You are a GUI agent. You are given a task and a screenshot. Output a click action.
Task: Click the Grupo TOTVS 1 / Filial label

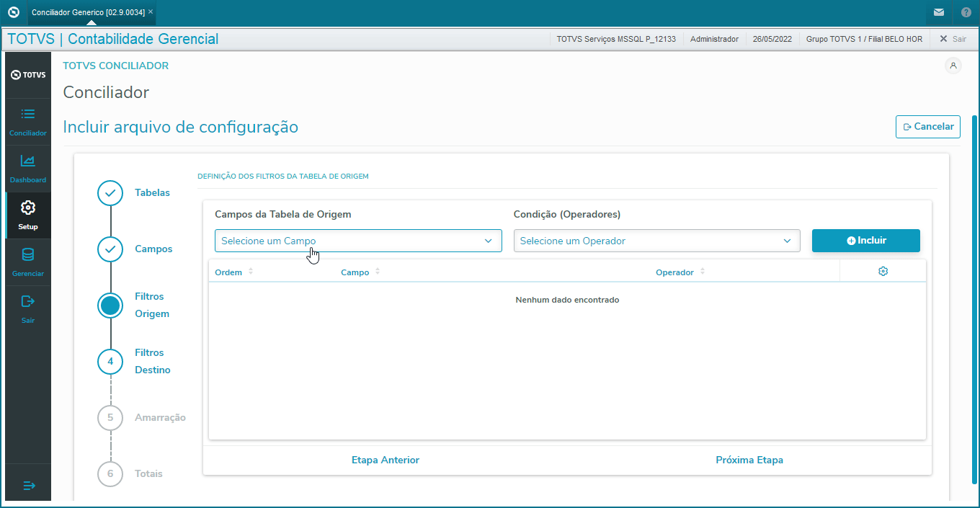864,39
